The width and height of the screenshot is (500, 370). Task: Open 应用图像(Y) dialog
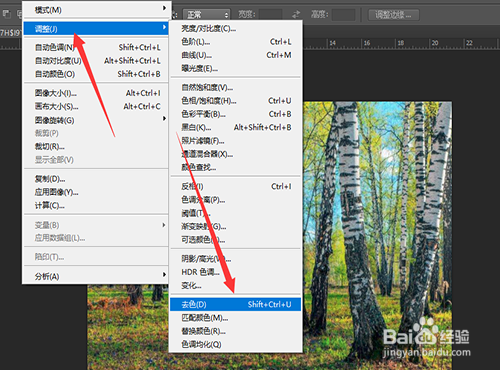click(x=96, y=192)
